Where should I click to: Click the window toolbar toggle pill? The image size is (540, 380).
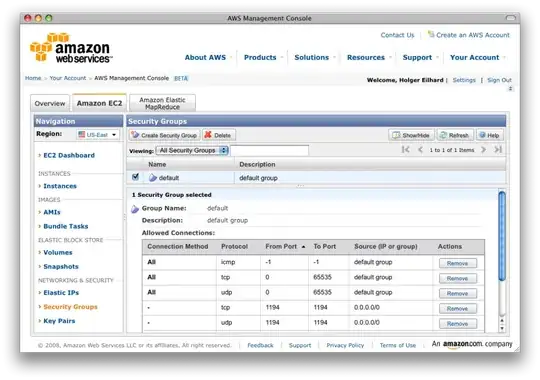[510, 18]
